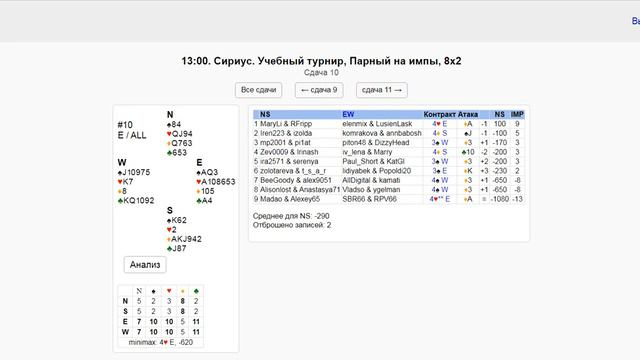The image size is (640, 360).
Task: Select pair 'AllDigital & kamati'
Action: click(371, 180)
